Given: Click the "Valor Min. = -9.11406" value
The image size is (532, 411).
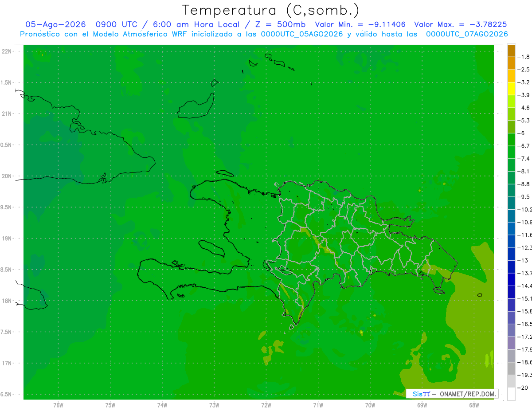Looking at the screenshot, I should [x=360, y=24].
